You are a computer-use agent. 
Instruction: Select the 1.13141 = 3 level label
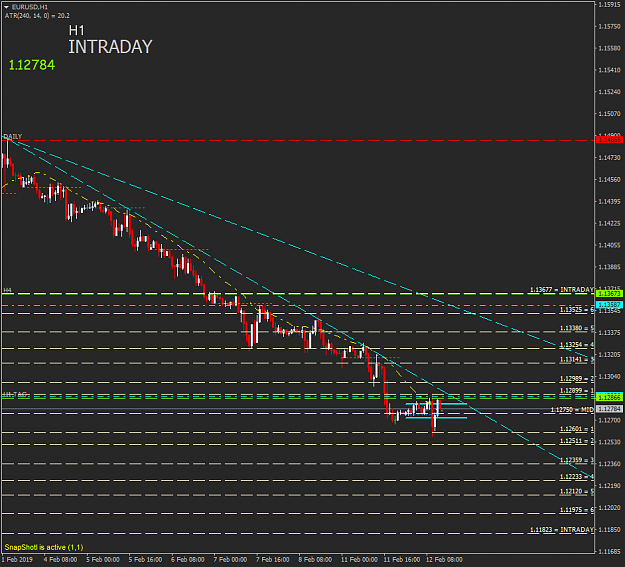coord(577,359)
